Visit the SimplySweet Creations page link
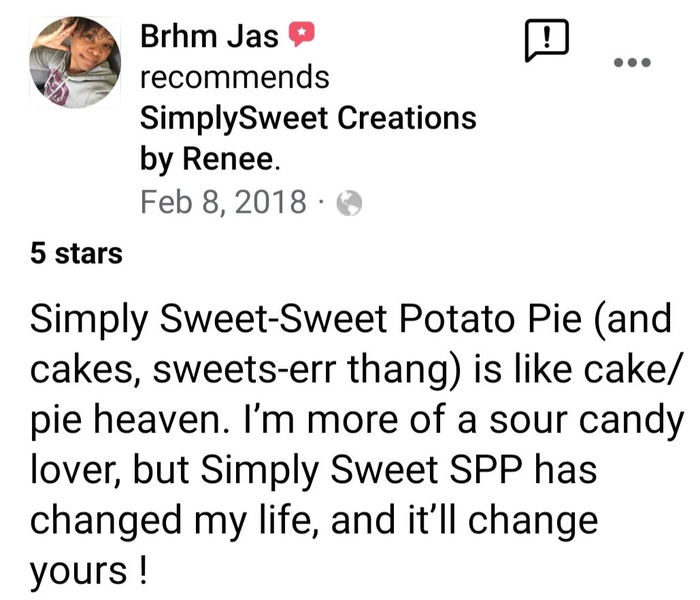The image size is (700, 600). point(308,118)
